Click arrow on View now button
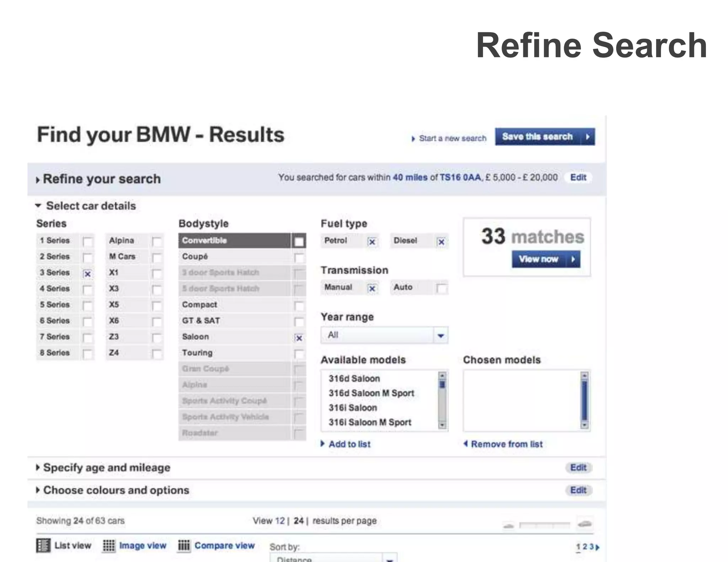The width and height of the screenshot is (728, 562). coord(573,259)
